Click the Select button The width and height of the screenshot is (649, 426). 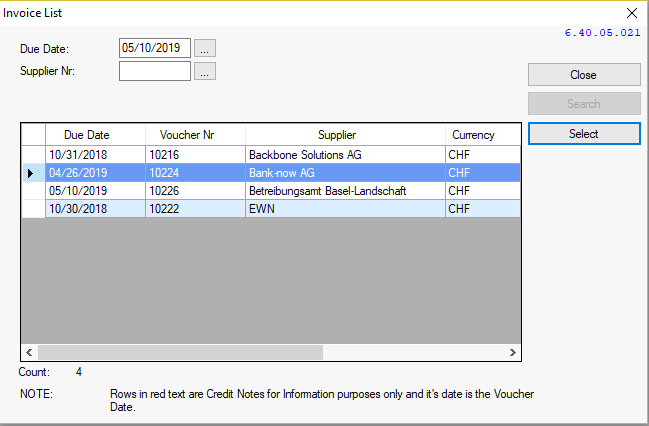[584, 134]
